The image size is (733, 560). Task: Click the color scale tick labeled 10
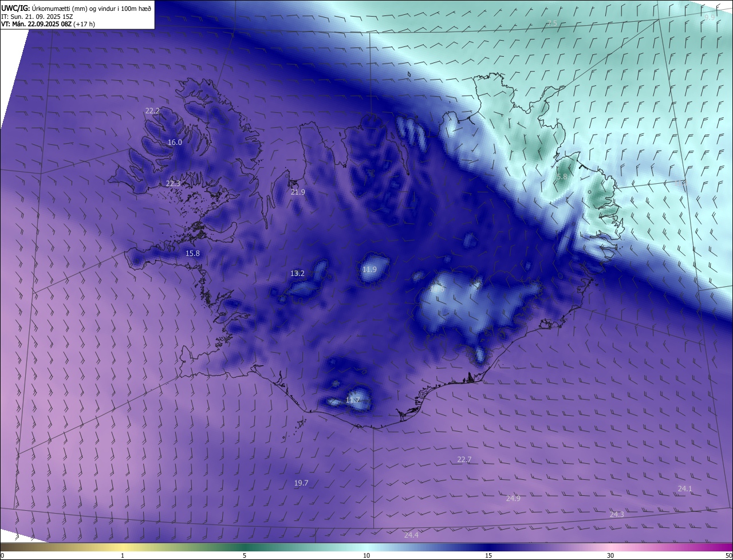[x=366, y=555]
